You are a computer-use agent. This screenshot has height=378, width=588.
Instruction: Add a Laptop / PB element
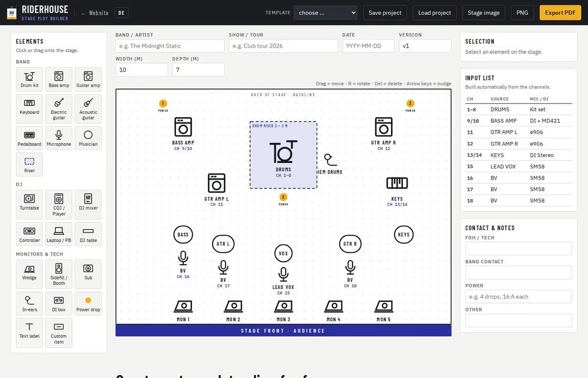click(59, 234)
